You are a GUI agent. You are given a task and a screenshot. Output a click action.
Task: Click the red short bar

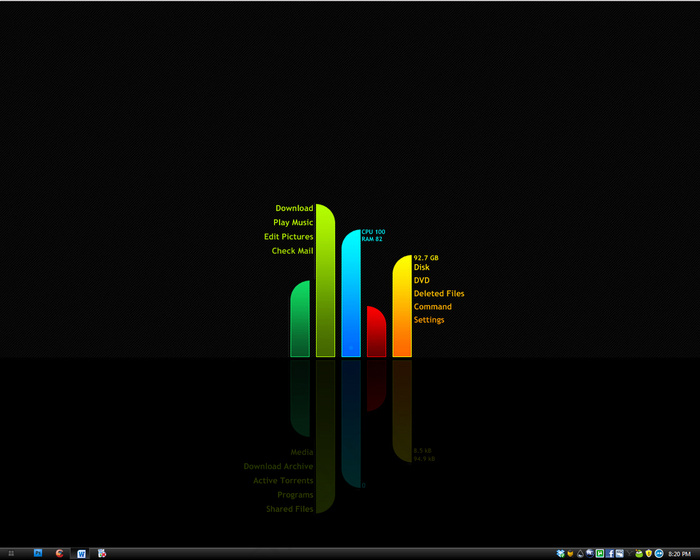click(376, 332)
